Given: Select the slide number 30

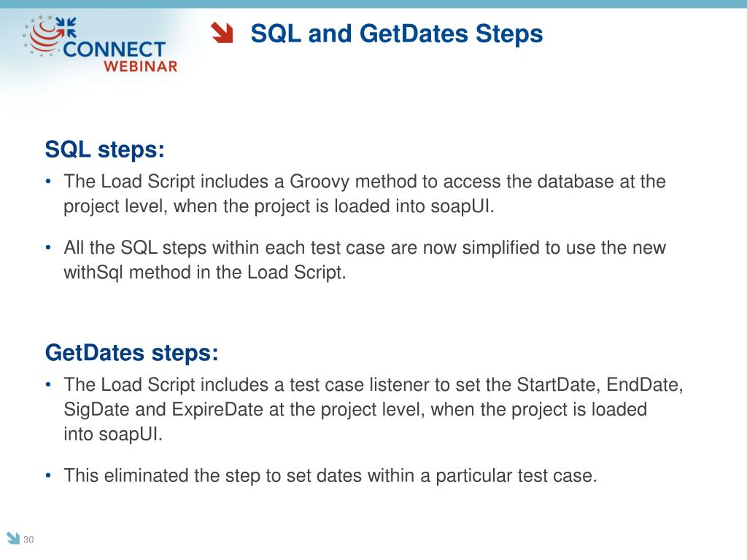Looking at the screenshot, I should point(28,540).
